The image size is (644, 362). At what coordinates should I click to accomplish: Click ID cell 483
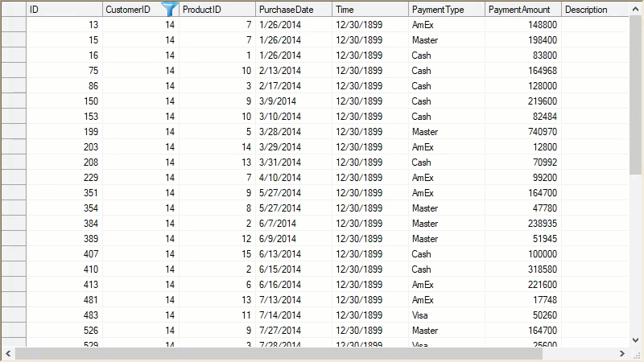click(64, 315)
